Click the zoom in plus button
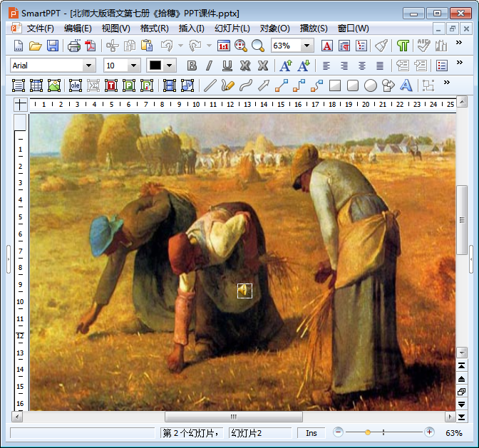Screen dimensions: 479x448 pyautogui.click(x=429, y=432)
